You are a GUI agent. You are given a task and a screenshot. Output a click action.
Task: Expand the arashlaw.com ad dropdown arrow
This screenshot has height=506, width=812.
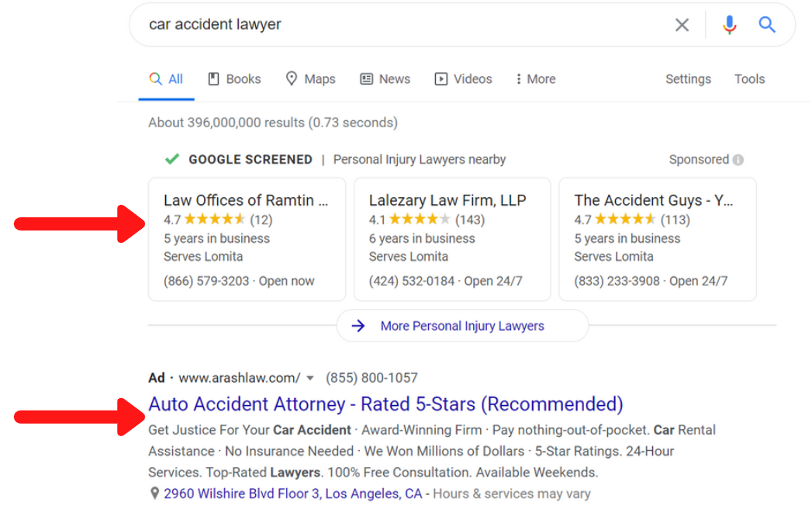point(309,378)
